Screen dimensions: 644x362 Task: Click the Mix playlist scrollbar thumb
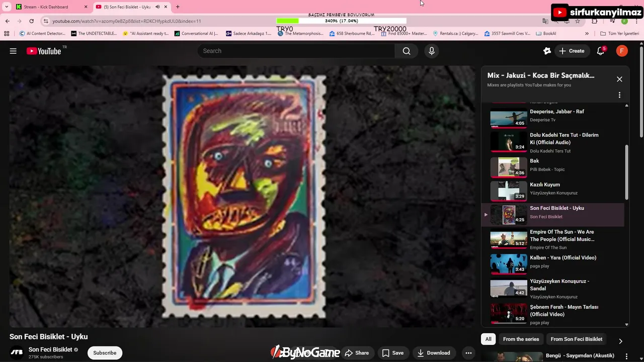click(626, 172)
